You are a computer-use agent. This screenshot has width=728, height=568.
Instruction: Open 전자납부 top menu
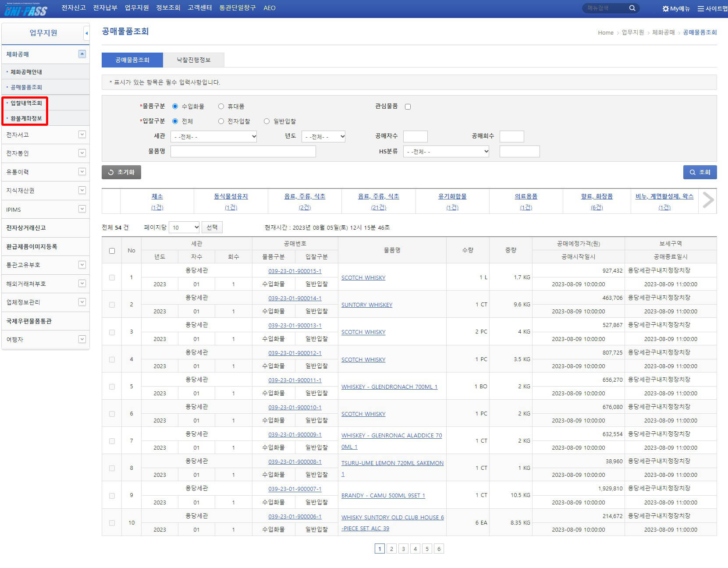(105, 8)
